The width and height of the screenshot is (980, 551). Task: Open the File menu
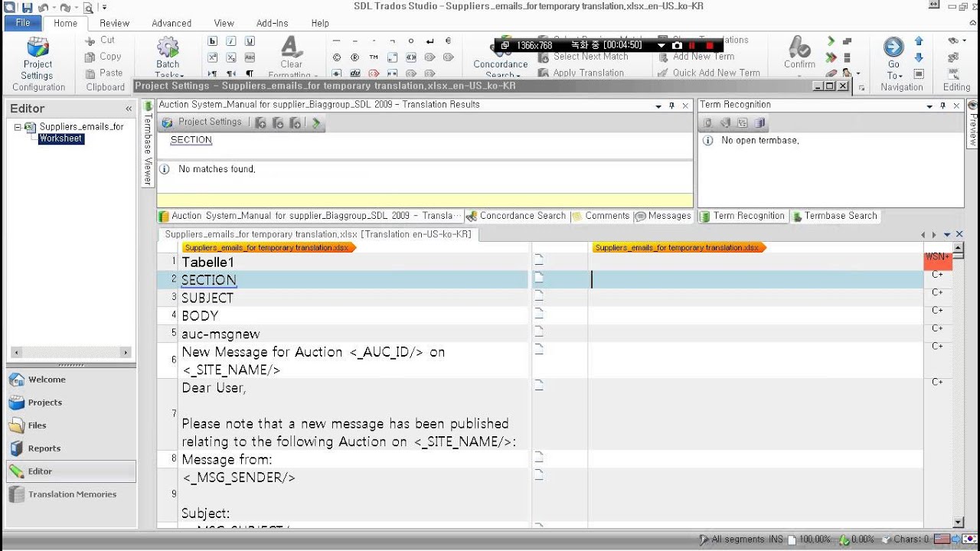tap(23, 23)
